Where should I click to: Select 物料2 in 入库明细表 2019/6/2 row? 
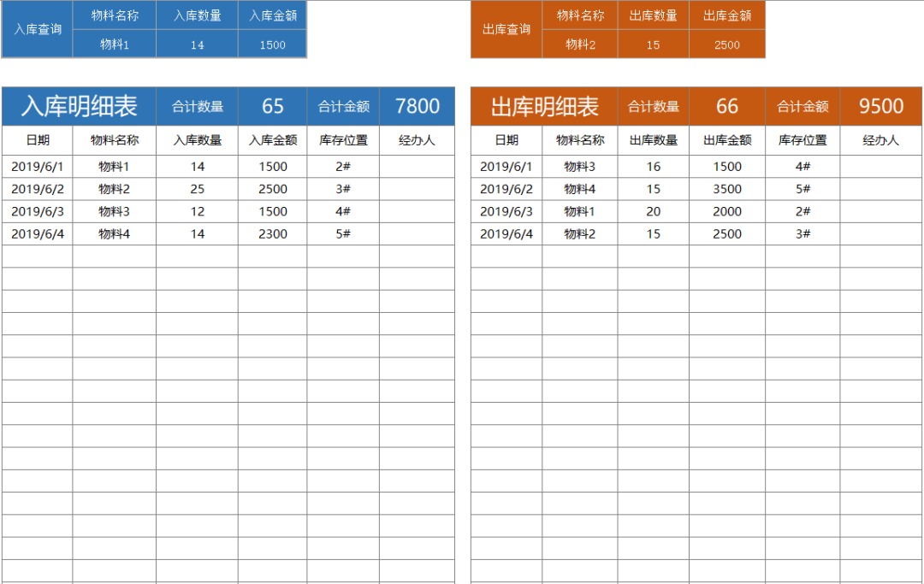[x=115, y=189]
